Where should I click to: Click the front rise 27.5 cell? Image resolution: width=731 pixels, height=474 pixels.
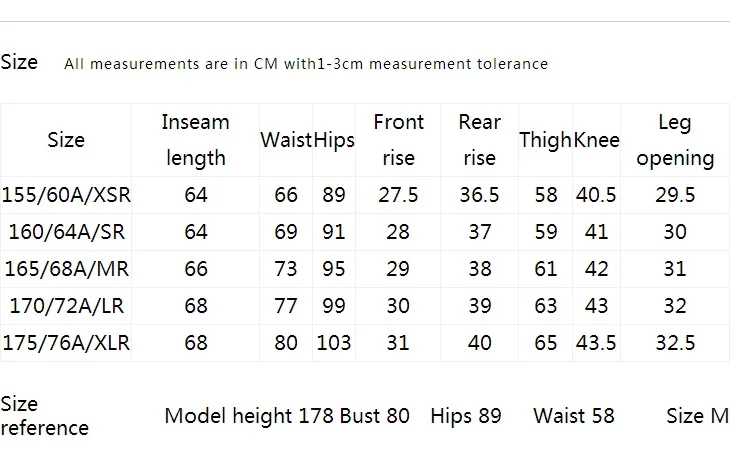click(x=398, y=195)
